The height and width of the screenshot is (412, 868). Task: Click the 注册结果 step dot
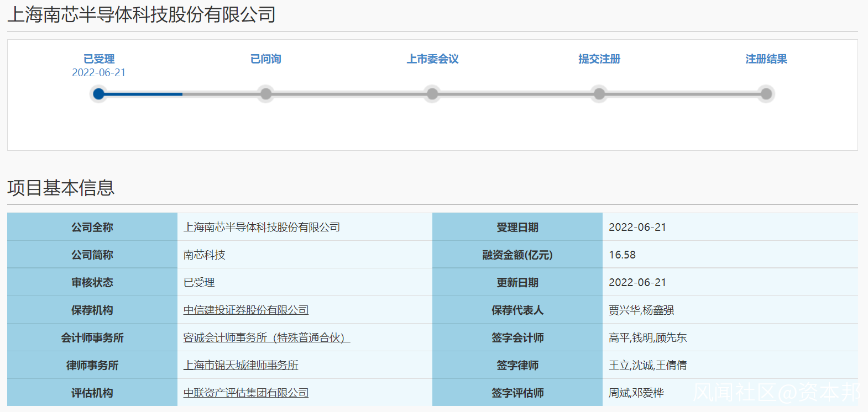click(x=766, y=94)
